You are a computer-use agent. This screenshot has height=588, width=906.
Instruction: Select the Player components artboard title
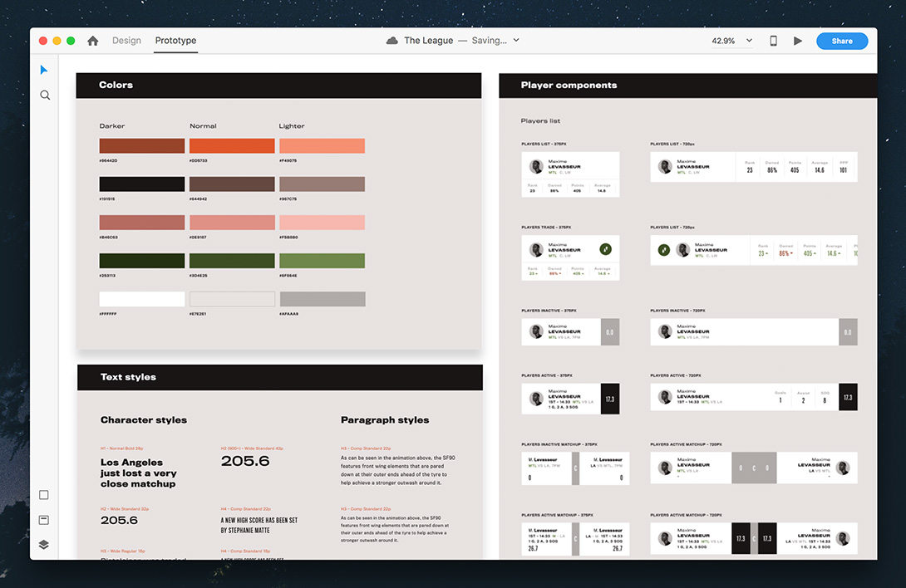click(x=569, y=85)
